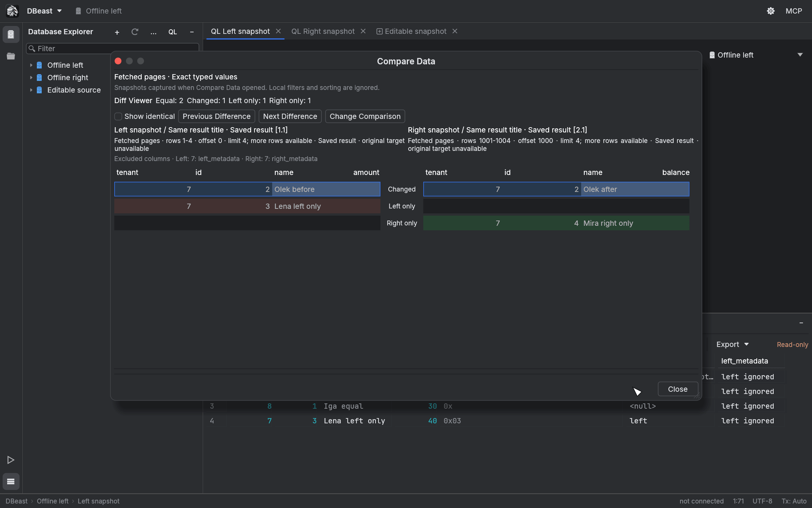The width and height of the screenshot is (812, 508).
Task: Click the Offline left breadcrumb in status bar
Action: pos(53,501)
